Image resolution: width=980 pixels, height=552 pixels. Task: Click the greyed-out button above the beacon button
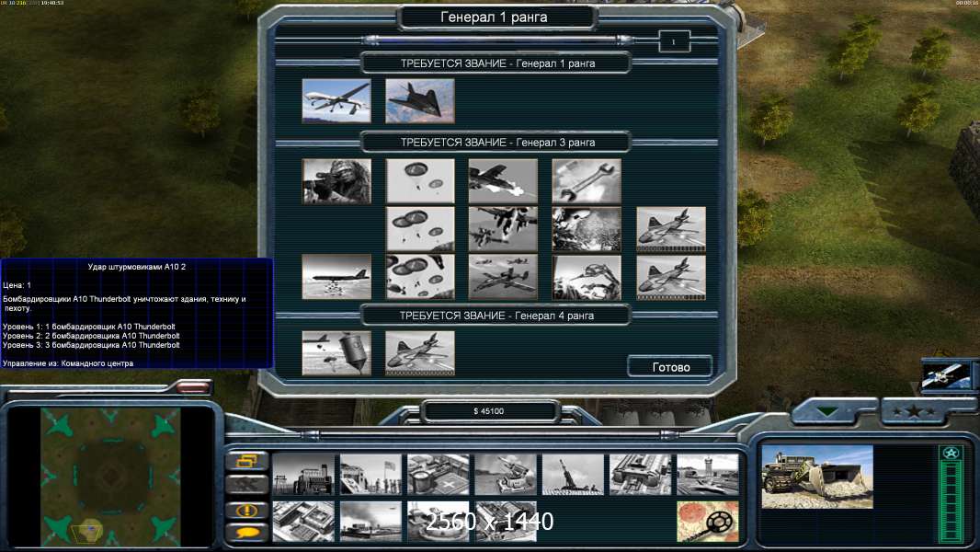(x=247, y=484)
